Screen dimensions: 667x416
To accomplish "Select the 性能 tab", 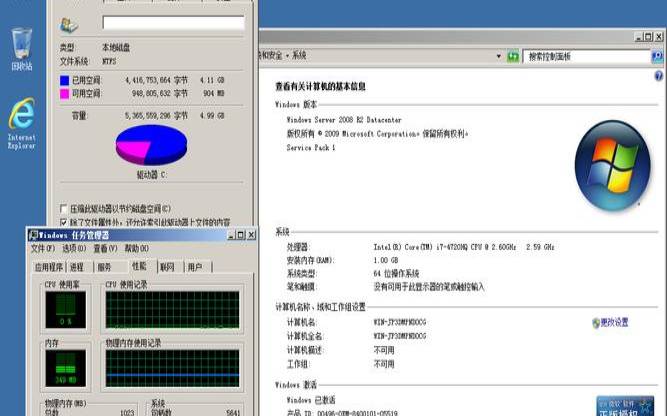I will pos(140,266).
